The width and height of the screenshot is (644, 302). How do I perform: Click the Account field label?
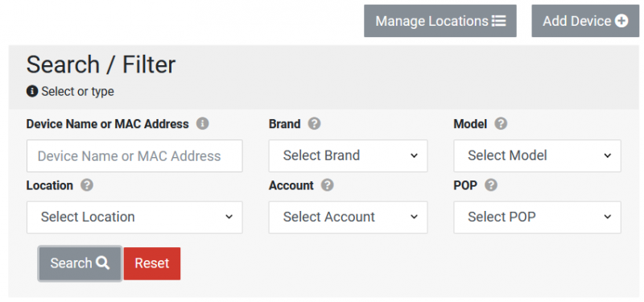(291, 186)
